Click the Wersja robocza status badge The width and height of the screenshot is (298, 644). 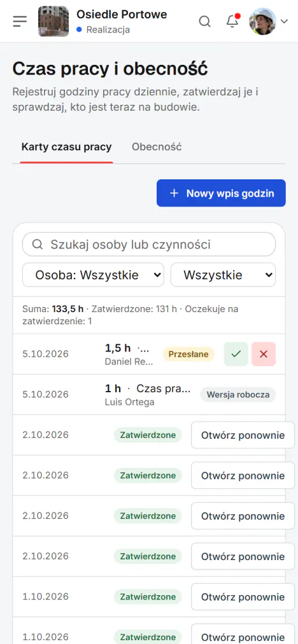coord(238,395)
